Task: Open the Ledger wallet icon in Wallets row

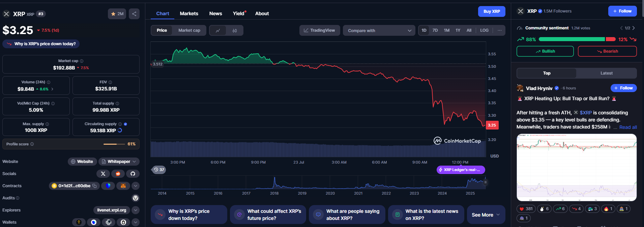Action: pyautogui.click(x=109, y=222)
